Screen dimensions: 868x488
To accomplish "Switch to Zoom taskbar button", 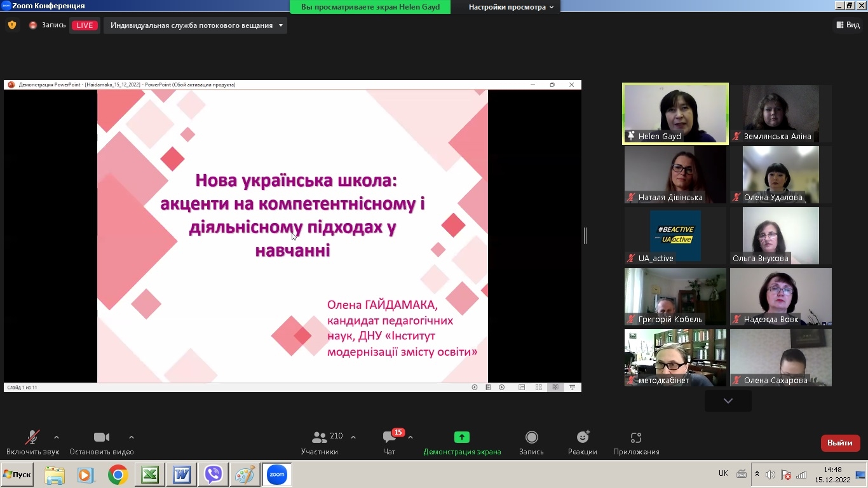I will click(x=277, y=475).
